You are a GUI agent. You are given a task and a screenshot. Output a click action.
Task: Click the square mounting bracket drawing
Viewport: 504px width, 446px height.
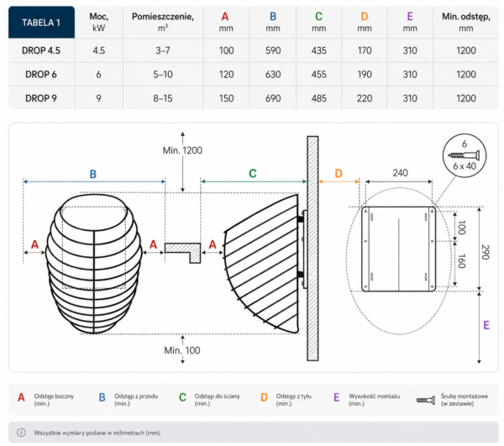[x=398, y=249]
